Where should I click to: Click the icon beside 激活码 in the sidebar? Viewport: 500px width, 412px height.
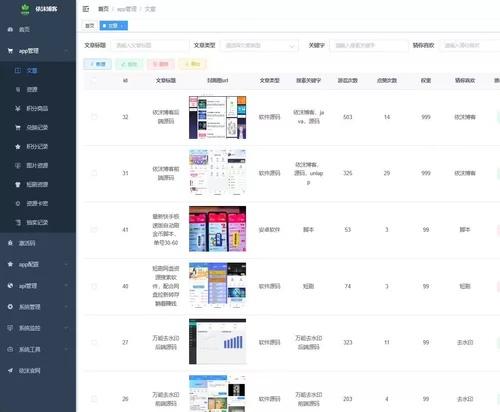click(10, 243)
